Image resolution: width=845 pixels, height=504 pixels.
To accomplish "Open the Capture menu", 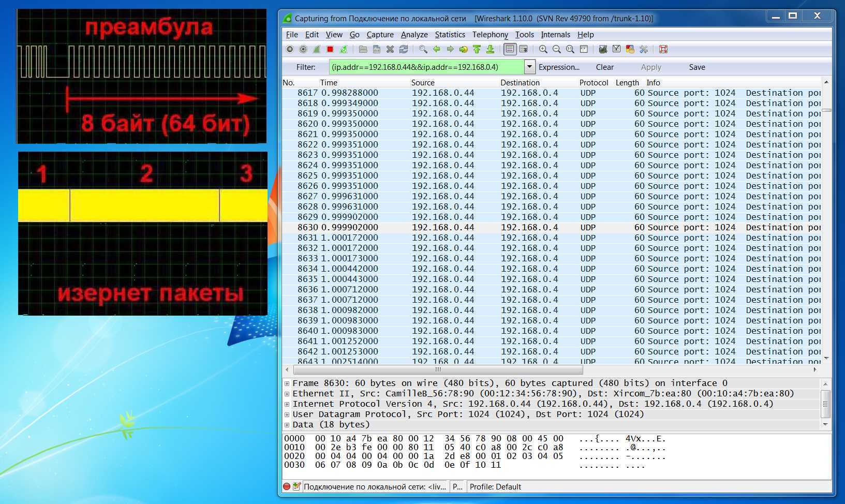I will (380, 35).
